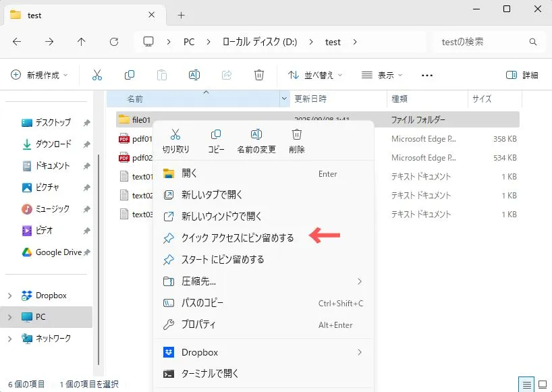The height and width of the screenshot is (392, 552).
Task: Choose プロパティ from the context menu
Action: click(198, 324)
